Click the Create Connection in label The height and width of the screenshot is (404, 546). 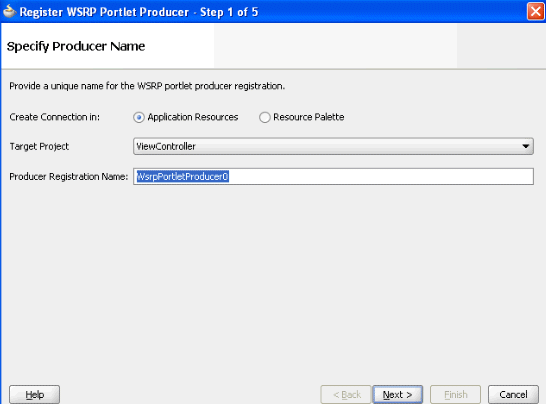click(54, 117)
